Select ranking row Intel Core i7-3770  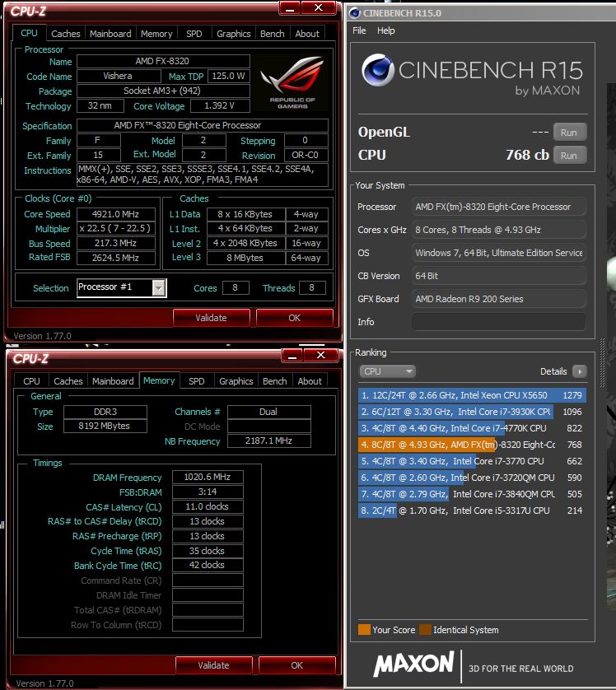(x=472, y=461)
